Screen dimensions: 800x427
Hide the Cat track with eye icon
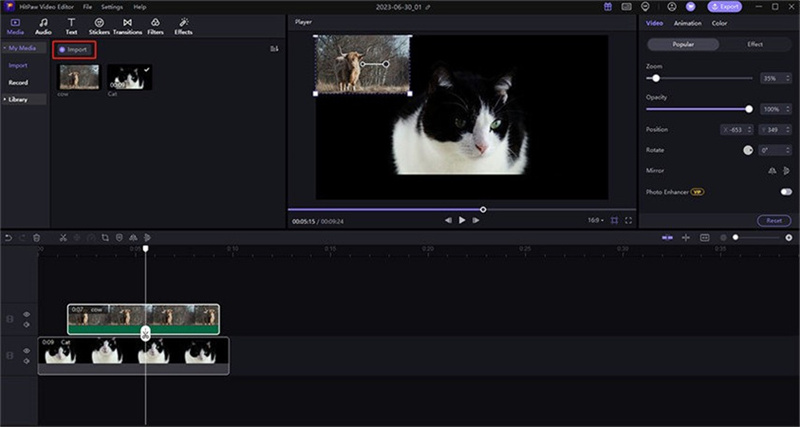(27, 351)
